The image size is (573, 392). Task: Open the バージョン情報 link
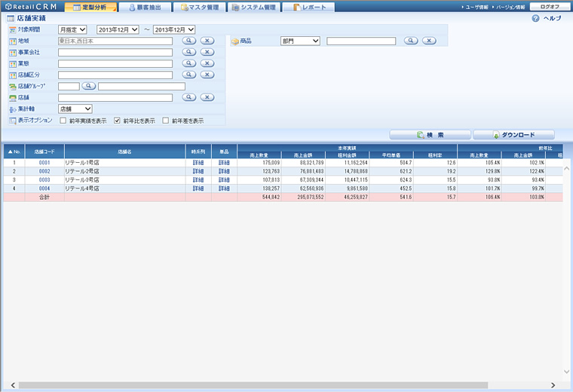click(510, 7)
